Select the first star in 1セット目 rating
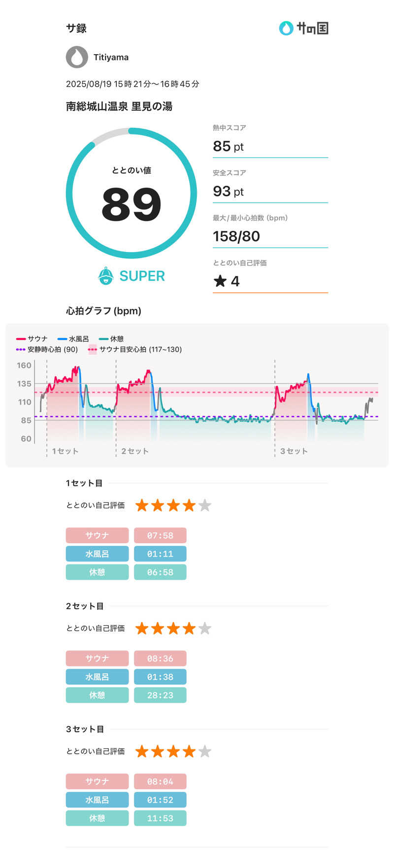The height and width of the screenshot is (868, 394). click(142, 505)
